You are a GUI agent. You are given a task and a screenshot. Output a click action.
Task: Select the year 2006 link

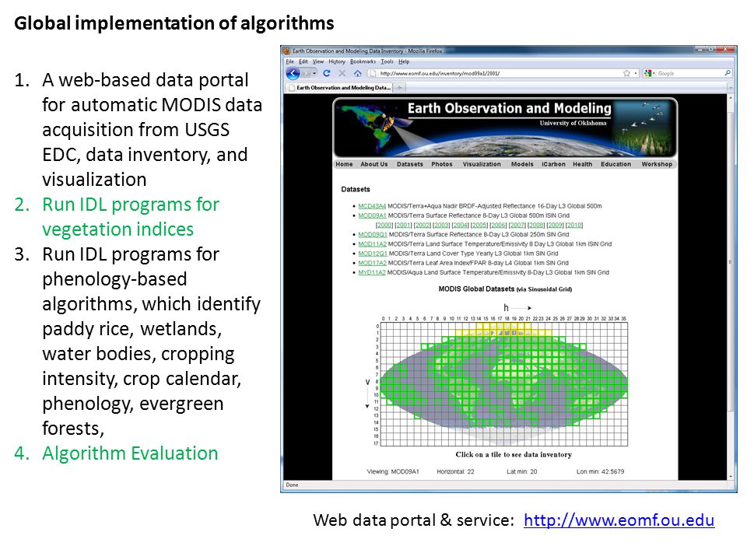click(498, 226)
